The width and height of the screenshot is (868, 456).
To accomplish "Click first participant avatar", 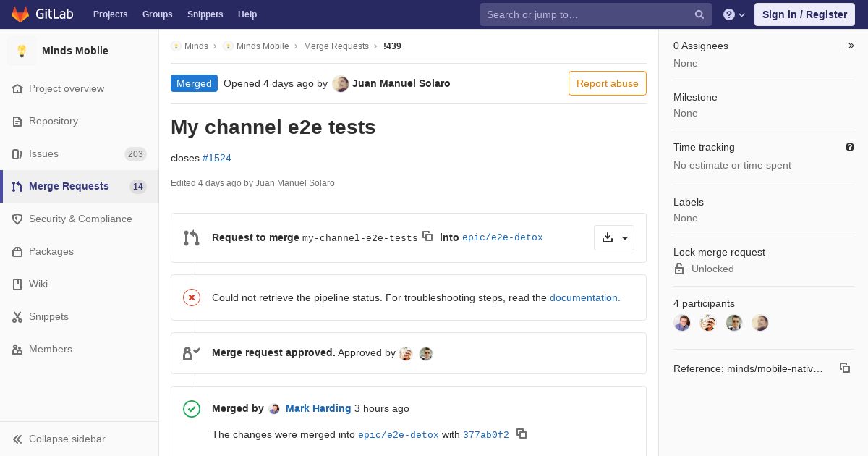I will [682, 323].
